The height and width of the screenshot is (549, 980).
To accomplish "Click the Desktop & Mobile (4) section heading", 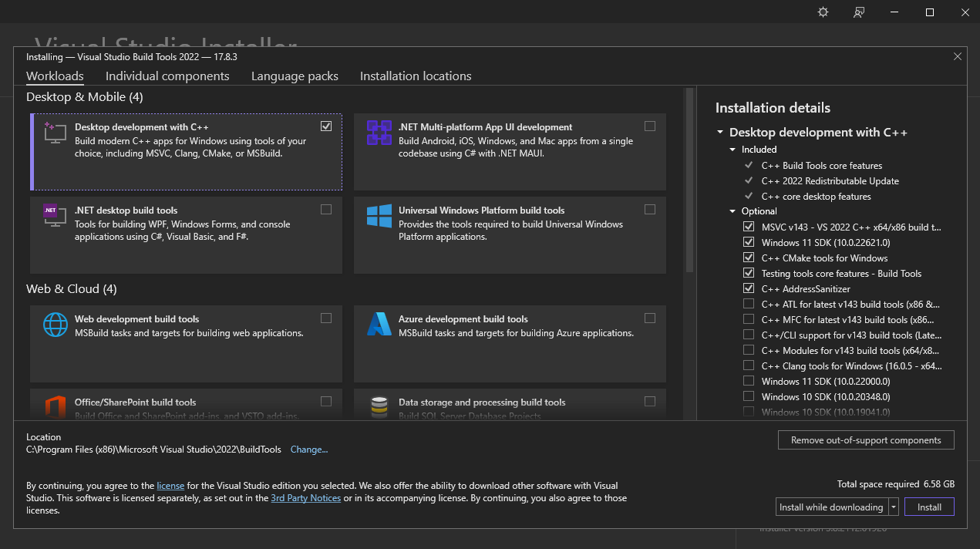I will (85, 97).
